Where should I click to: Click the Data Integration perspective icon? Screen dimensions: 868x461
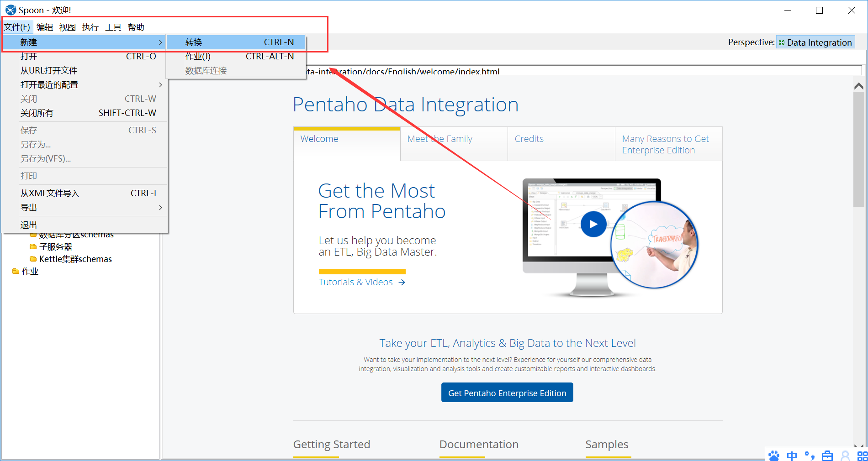click(782, 42)
